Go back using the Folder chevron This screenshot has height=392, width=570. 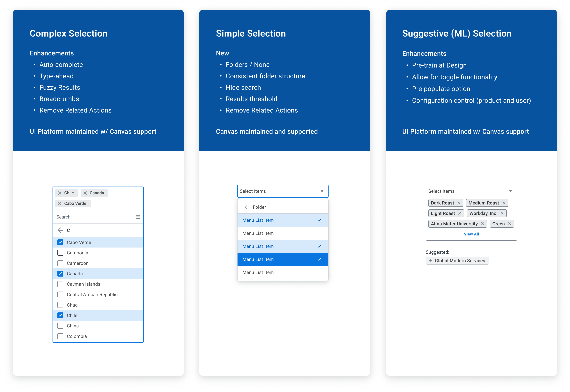(246, 207)
